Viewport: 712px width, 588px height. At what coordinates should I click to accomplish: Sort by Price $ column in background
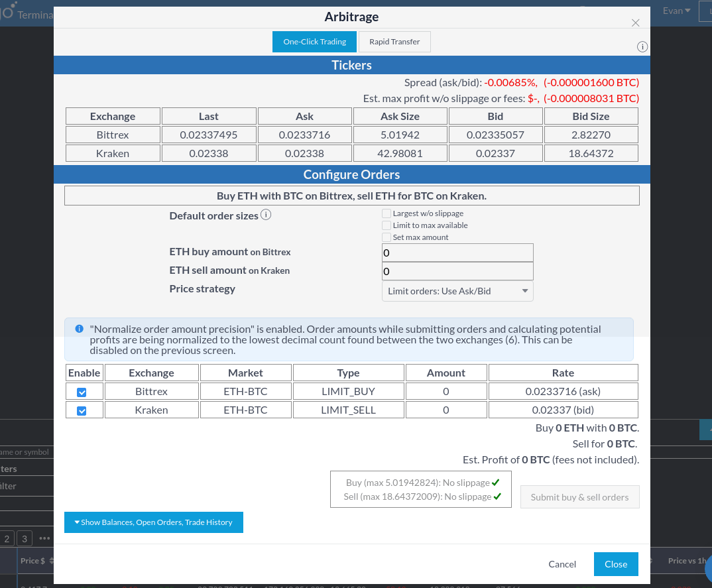35,561
